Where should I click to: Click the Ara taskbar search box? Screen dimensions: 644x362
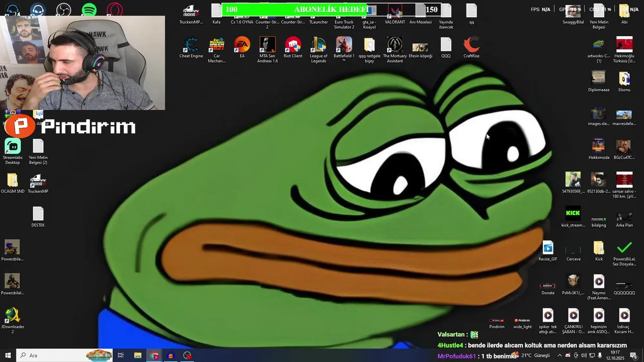[64, 355]
